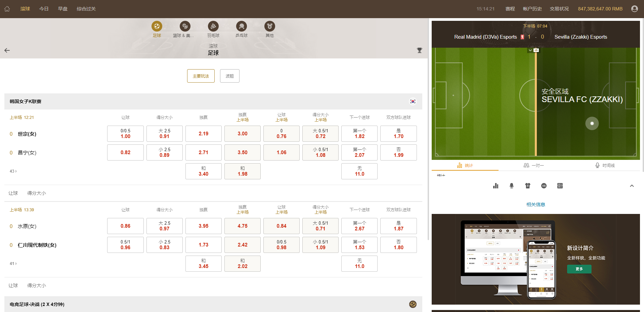Toggle the 波胆 filter button
This screenshot has width=644, height=312.
(x=230, y=76)
